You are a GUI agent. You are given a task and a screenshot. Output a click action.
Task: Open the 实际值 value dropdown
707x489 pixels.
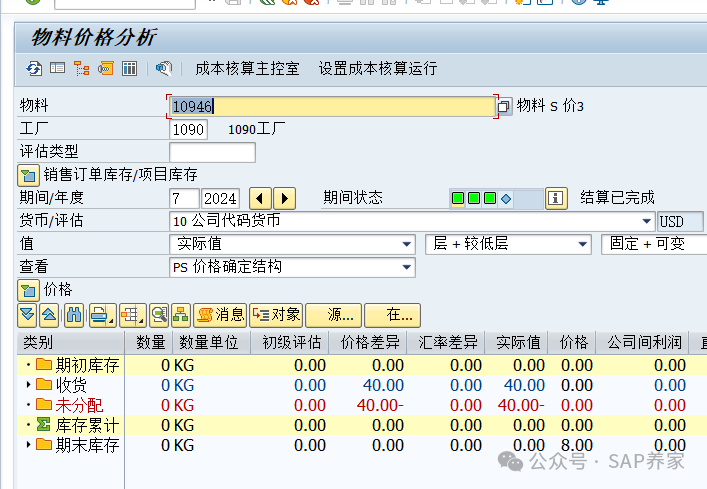tap(407, 244)
